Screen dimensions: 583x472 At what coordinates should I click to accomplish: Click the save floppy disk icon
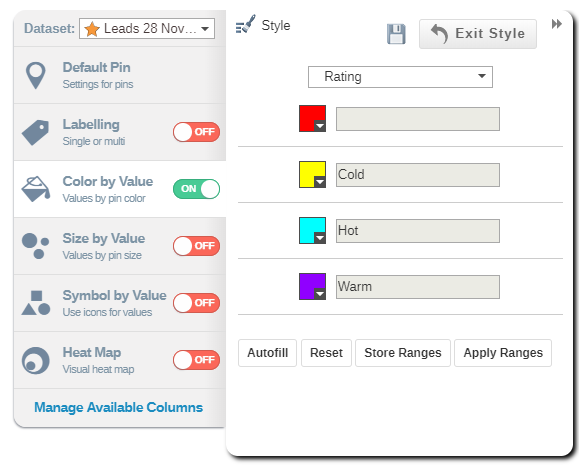tap(396, 34)
